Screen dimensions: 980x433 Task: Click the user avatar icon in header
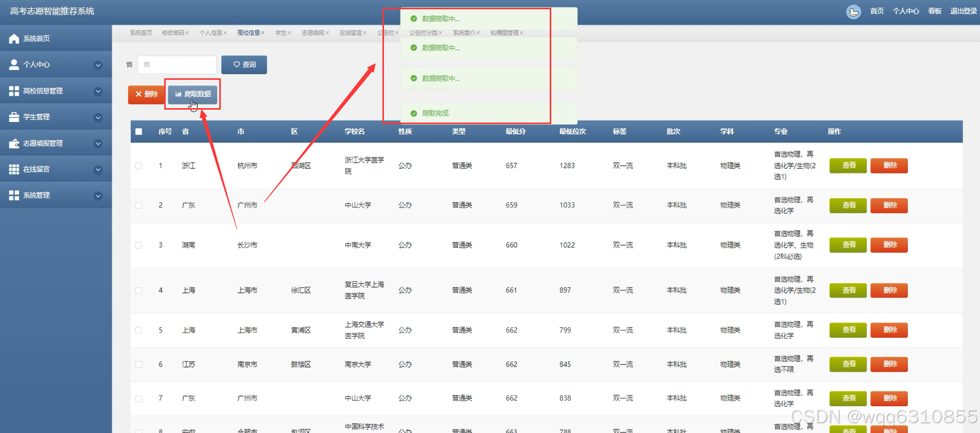pyautogui.click(x=853, y=11)
